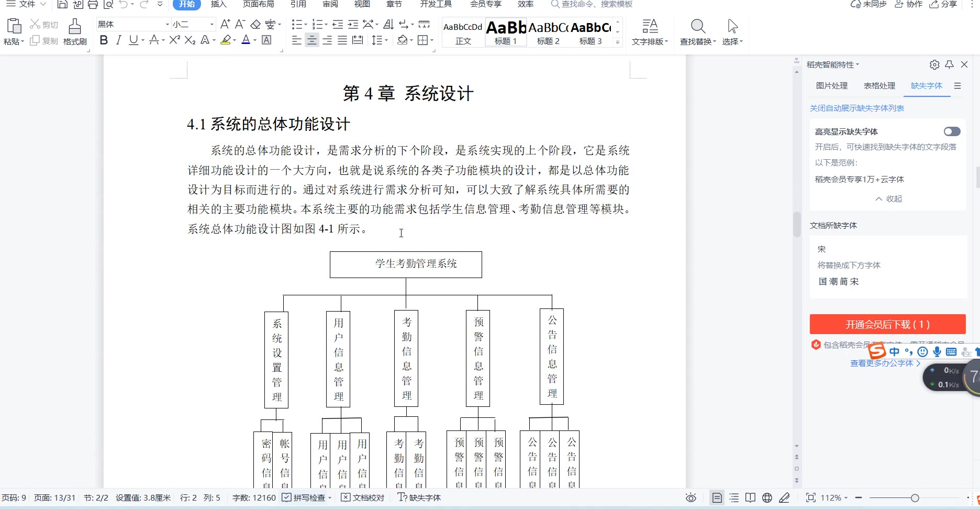Adjust the zoom slider in status bar

915,498
